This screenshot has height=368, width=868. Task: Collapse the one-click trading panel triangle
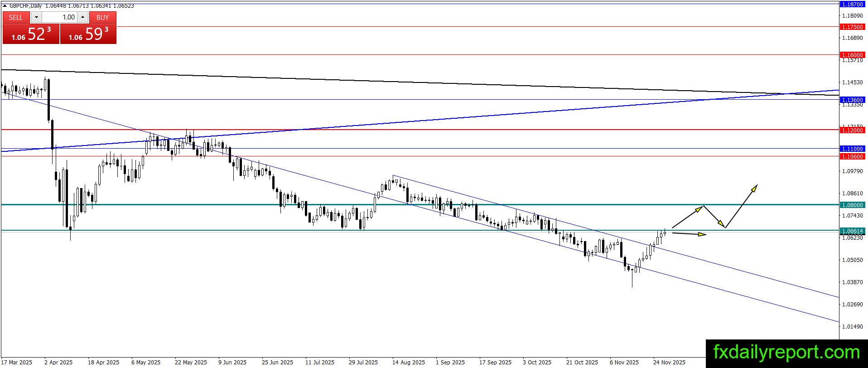pos(5,6)
